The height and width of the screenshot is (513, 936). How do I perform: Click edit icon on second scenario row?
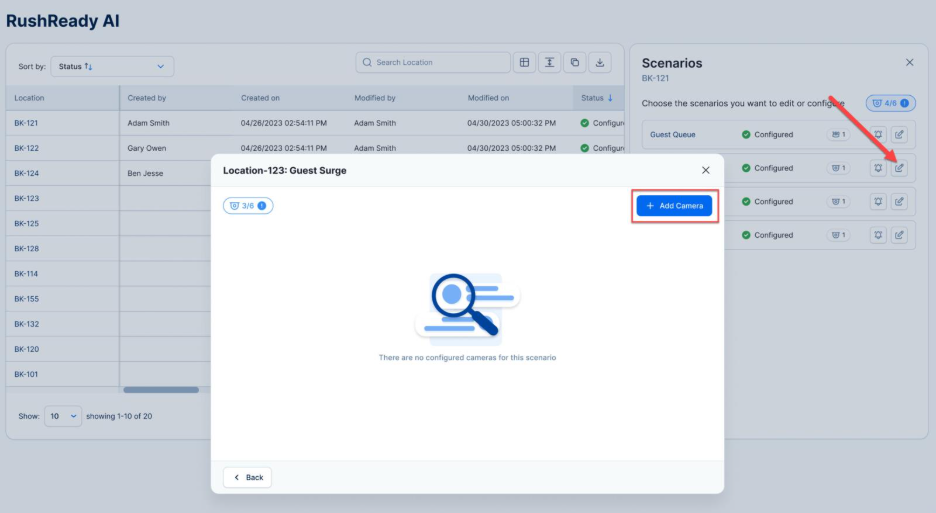click(x=899, y=168)
